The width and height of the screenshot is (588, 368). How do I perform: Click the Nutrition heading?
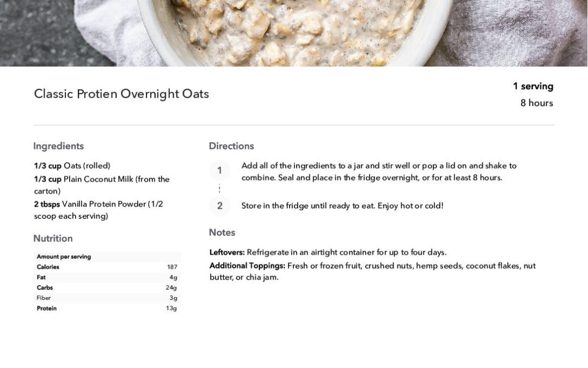click(53, 238)
